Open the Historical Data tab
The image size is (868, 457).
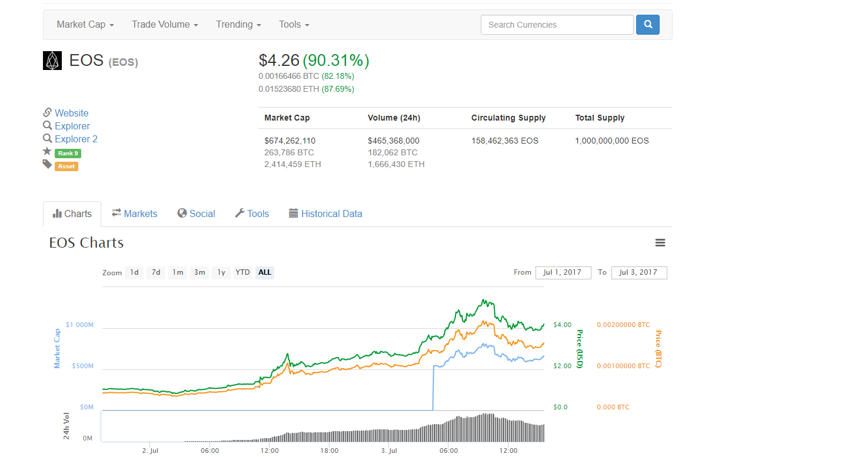325,214
